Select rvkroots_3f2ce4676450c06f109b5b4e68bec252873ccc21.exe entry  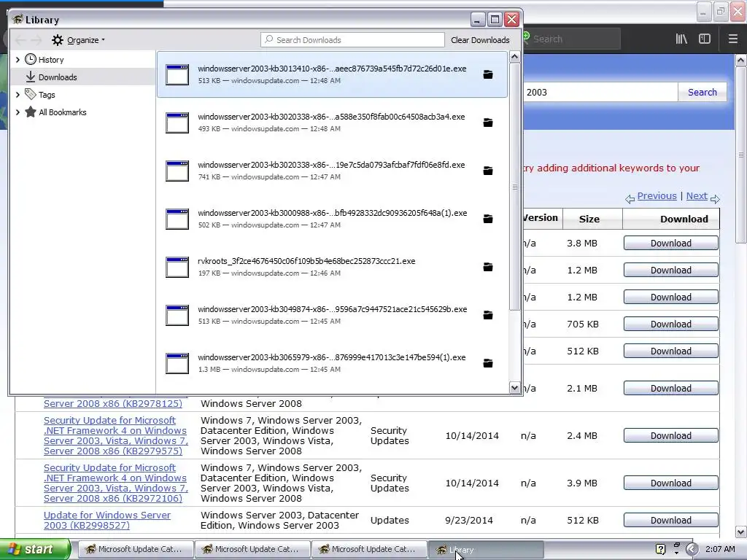coord(332,267)
